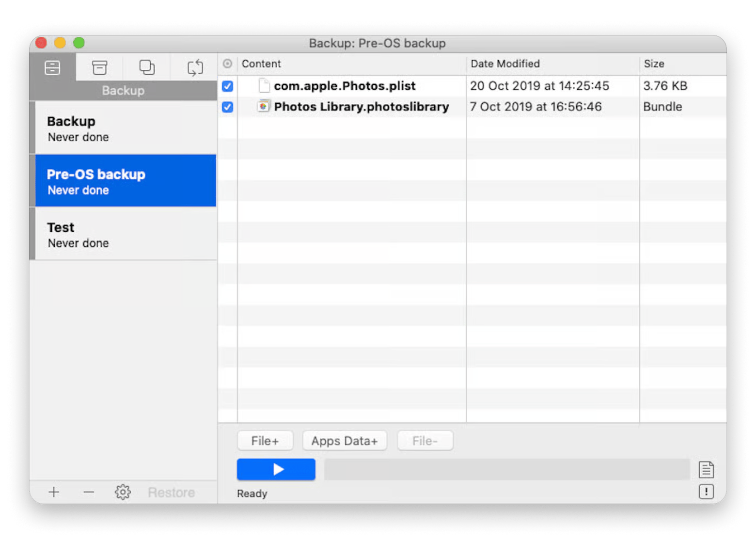Remove the selected project with the minus icon
The width and height of the screenshot is (756, 543).
point(88,492)
